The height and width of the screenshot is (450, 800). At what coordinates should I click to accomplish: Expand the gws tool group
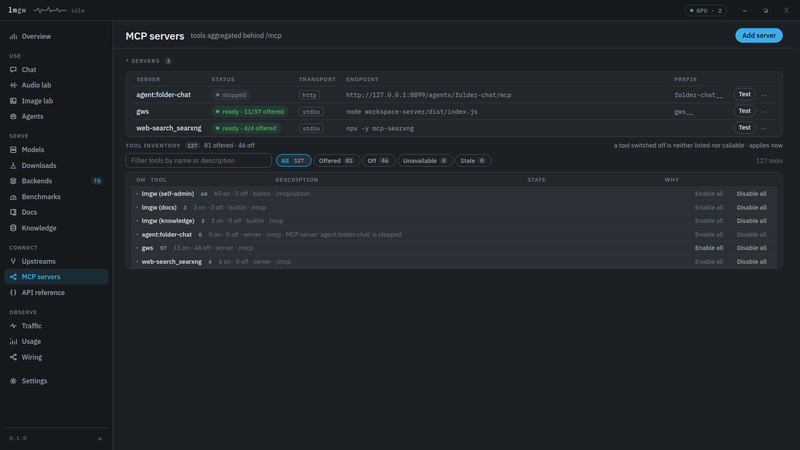(x=137, y=248)
